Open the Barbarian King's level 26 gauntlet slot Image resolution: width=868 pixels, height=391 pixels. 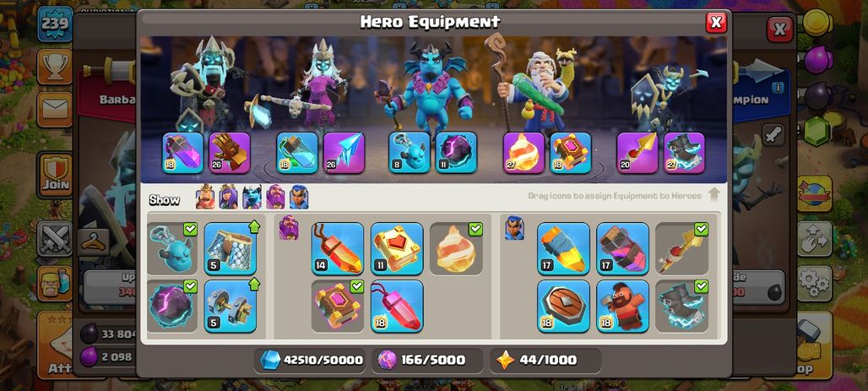(x=230, y=153)
